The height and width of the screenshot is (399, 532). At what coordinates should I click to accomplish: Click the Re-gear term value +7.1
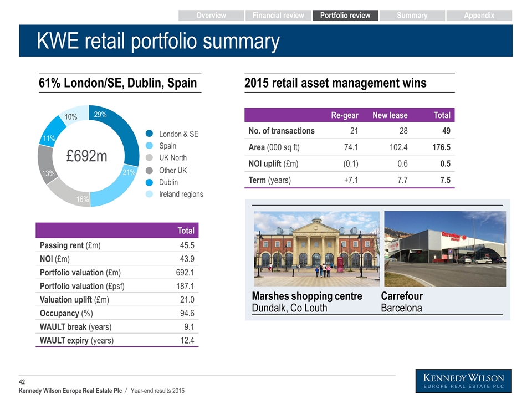point(351,180)
